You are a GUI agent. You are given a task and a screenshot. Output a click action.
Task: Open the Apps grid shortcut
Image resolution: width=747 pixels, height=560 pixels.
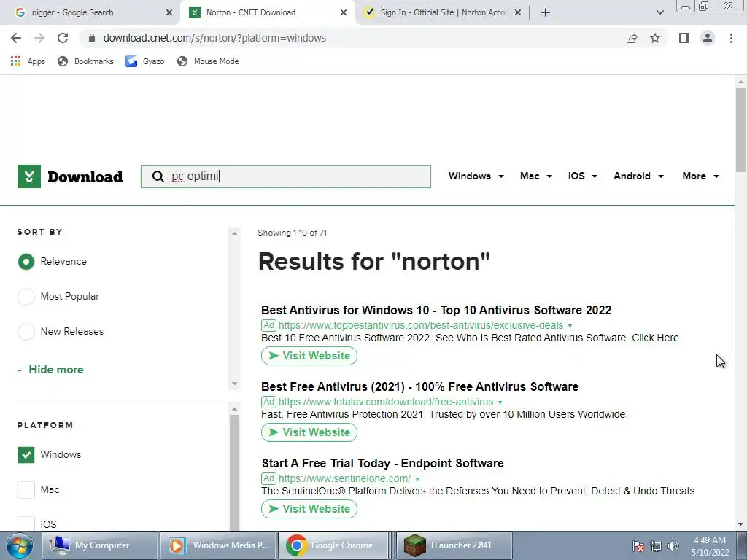pos(28,61)
